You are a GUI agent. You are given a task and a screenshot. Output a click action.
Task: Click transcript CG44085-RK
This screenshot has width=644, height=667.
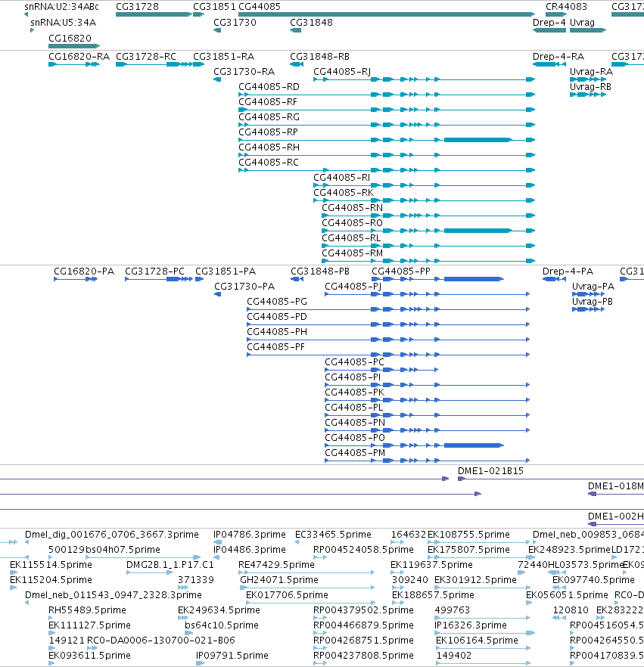[x=424, y=200]
